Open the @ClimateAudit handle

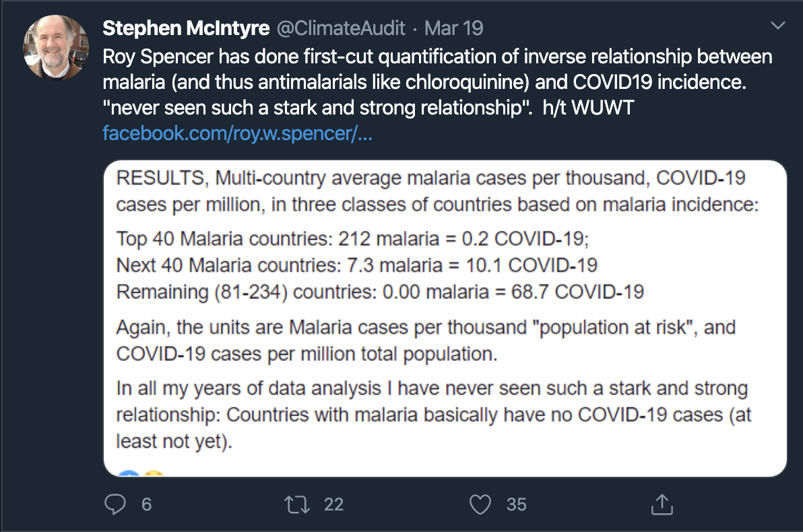tap(341, 28)
